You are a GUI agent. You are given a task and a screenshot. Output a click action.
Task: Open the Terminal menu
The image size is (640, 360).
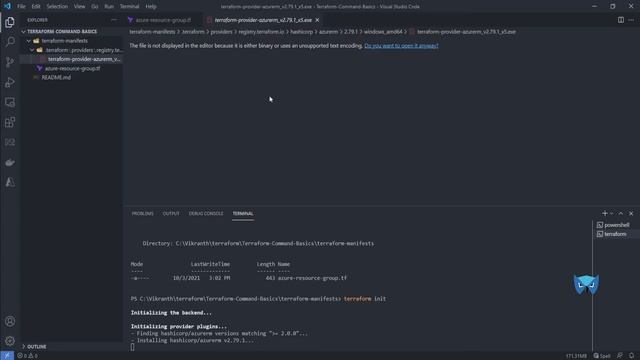[129, 7]
